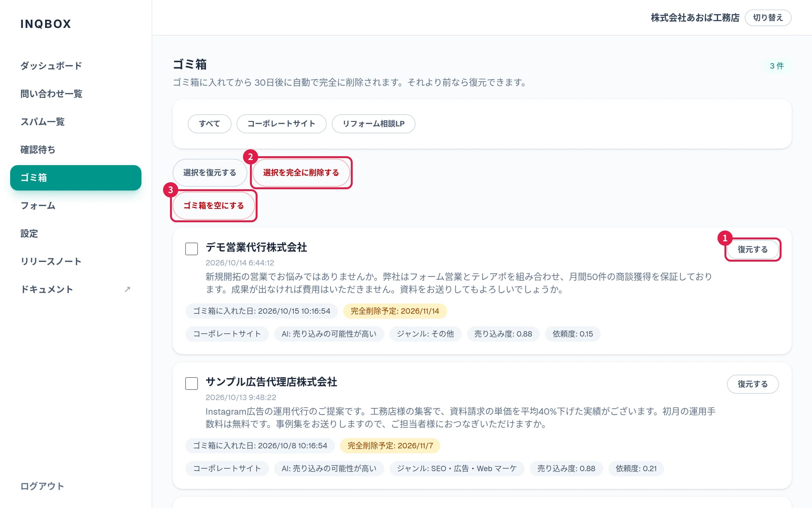Filter by すべて
The width and height of the screenshot is (812, 508).
coord(209,124)
